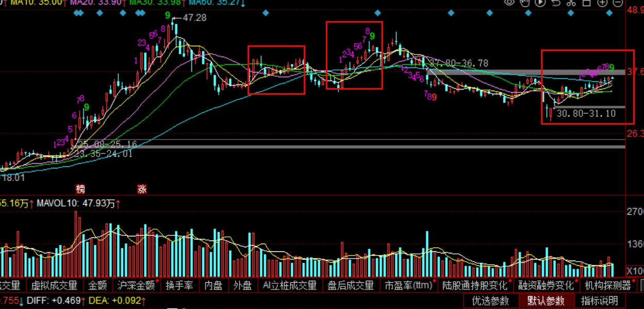This screenshot has width=644, height=309.
Task: Click the X100 volume unit label
Action: pyautogui.click(x=635, y=271)
